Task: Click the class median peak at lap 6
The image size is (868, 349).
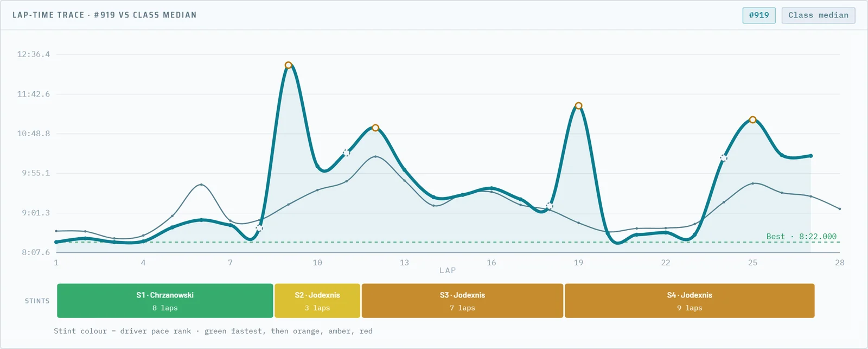Action: pyautogui.click(x=201, y=185)
